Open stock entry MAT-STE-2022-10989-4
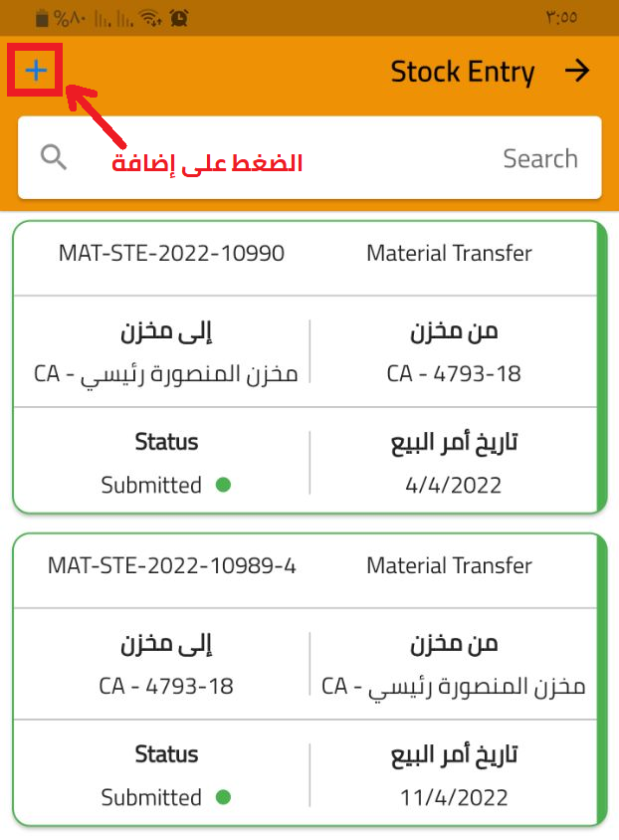The image size is (619, 840). click(171, 565)
